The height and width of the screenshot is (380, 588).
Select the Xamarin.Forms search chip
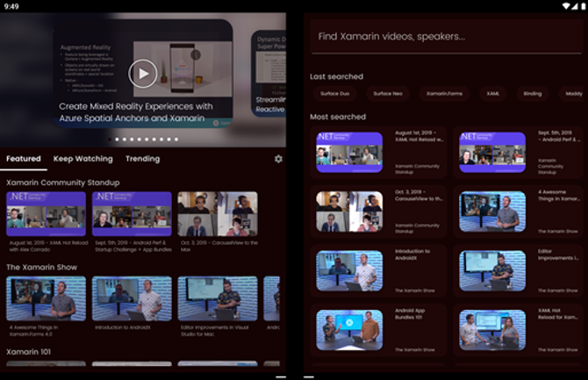pyautogui.click(x=444, y=93)
